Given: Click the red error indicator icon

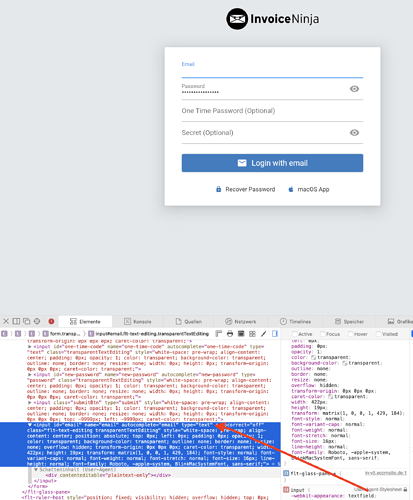Looking at the screenshot, I should [x=51, y=321].
